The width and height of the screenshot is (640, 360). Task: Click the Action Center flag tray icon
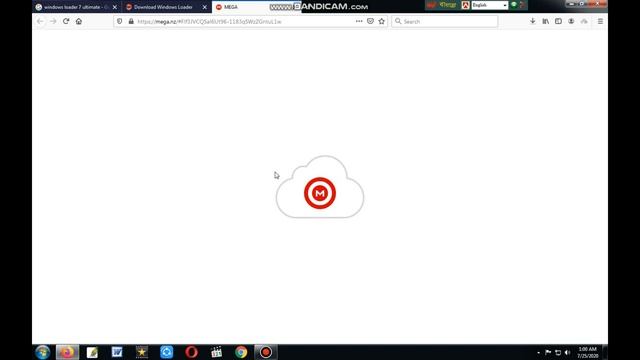point(548,352)
